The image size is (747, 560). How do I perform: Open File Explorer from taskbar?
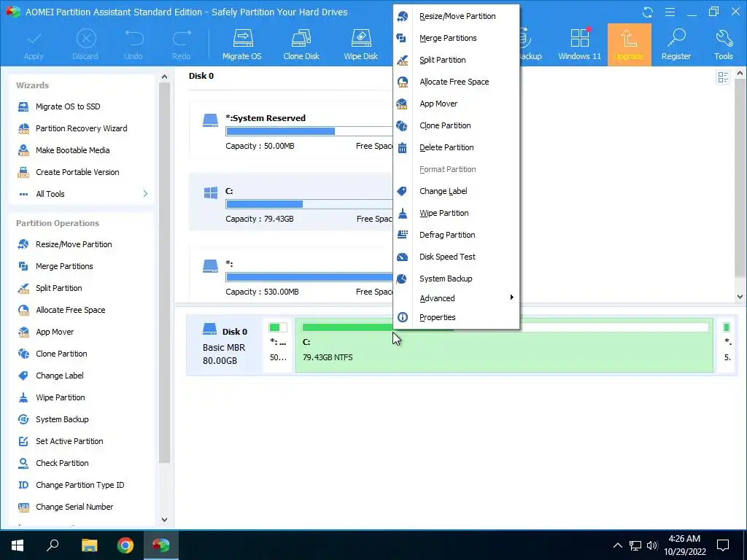point(89,545)
